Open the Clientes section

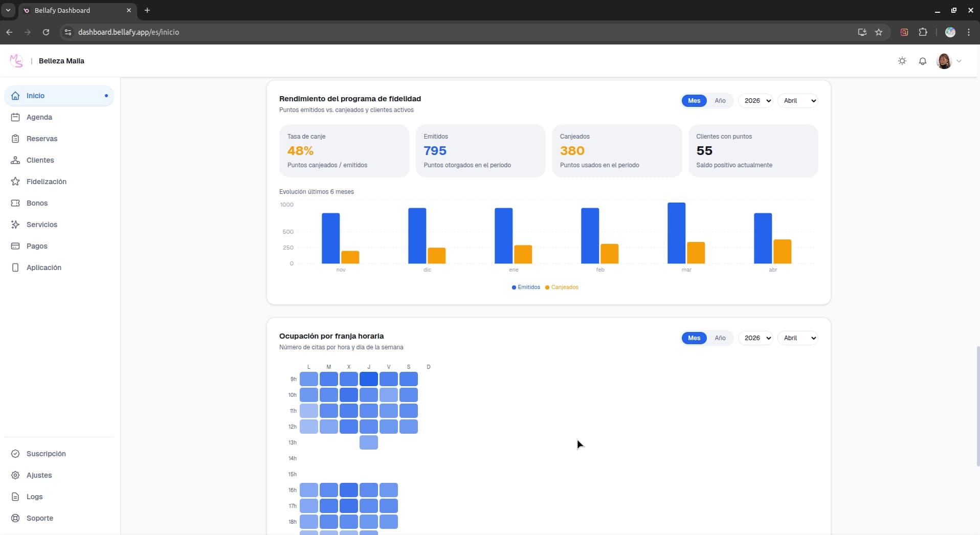40,160
